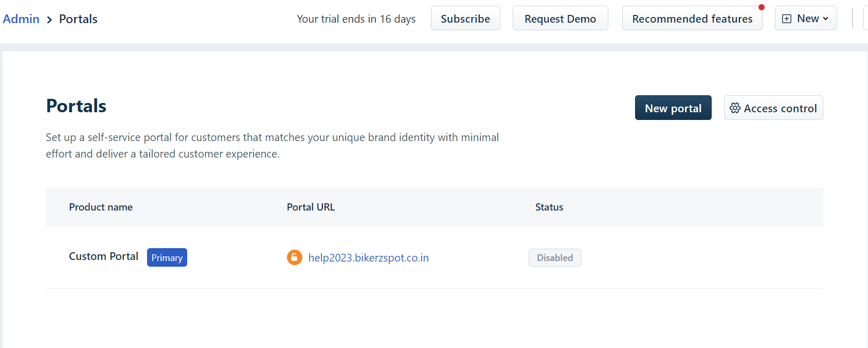
Task: Click the Primary badge
Action: point(167,257)
